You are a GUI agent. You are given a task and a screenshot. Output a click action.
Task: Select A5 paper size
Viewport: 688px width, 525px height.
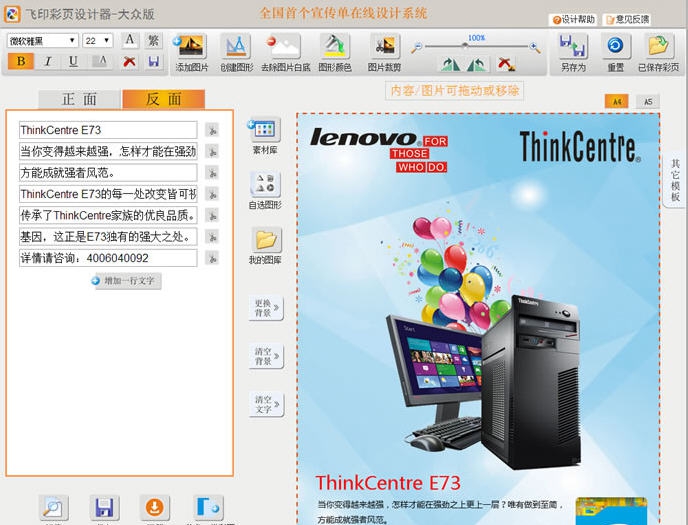[648, 101]
